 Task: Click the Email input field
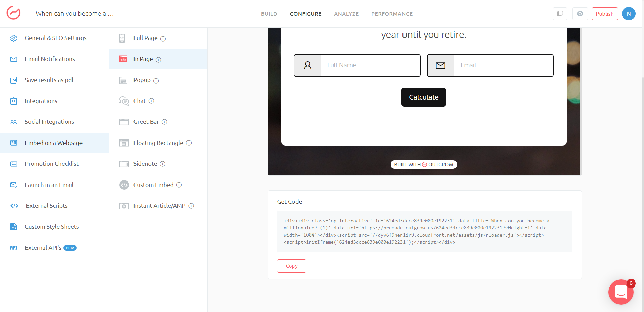[490, 65]
